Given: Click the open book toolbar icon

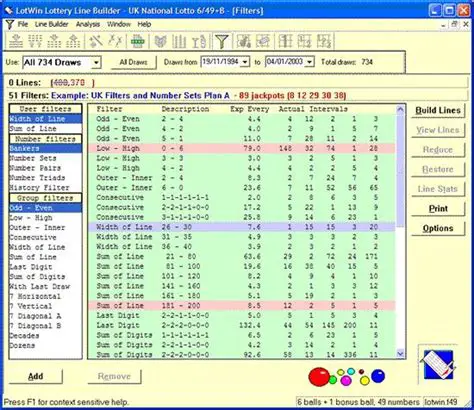Looking at the screenshot, I should coord(161,41).
